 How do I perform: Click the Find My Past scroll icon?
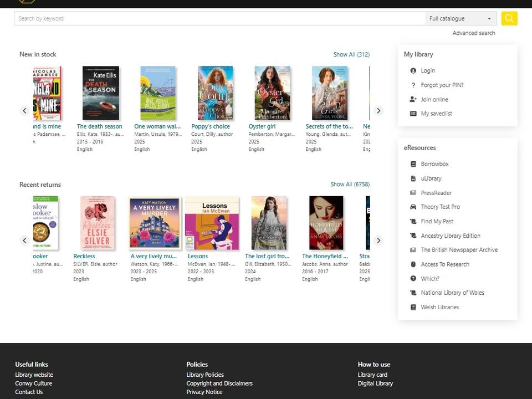point(413,221)
